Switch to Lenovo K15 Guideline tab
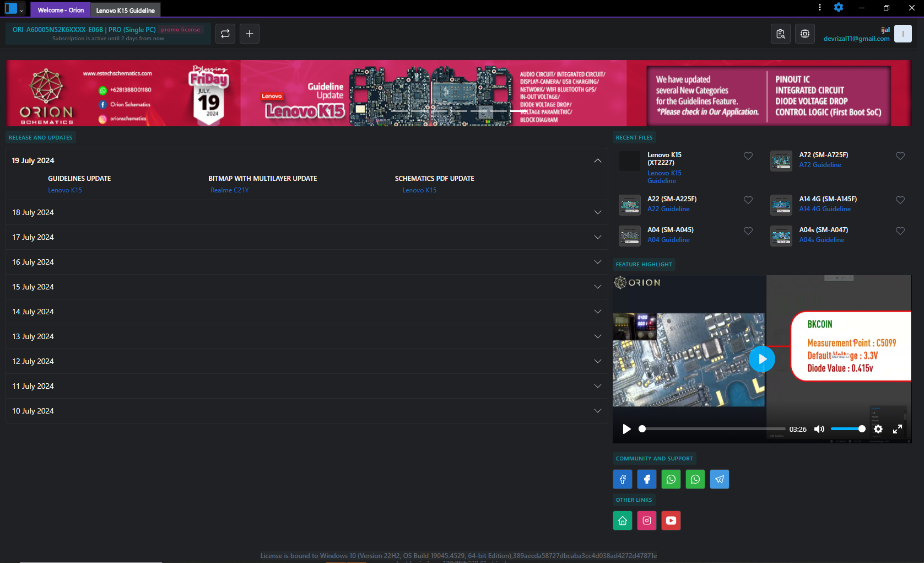 click(126, 10)
